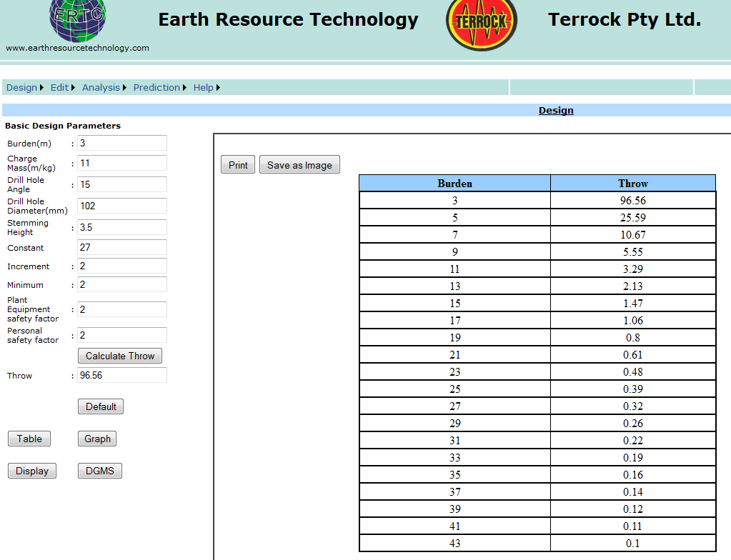Focus the Drill Hole Angle field

(122, 184)
